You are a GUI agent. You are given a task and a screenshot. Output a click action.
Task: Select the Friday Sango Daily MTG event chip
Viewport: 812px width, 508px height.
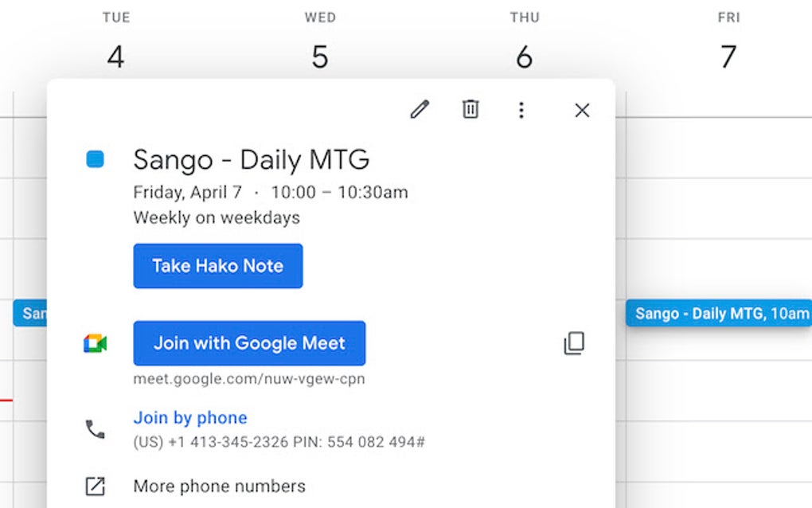[719, 313]
